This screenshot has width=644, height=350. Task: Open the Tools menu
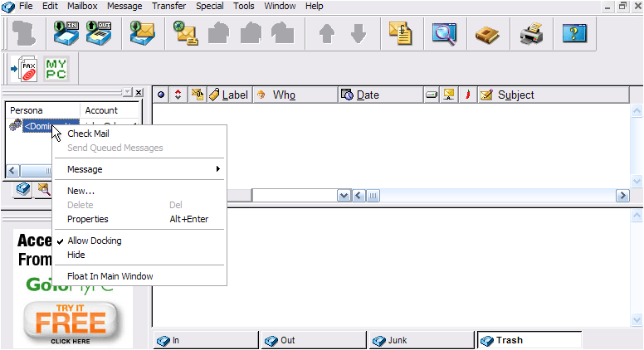click(x=243, y=6)
